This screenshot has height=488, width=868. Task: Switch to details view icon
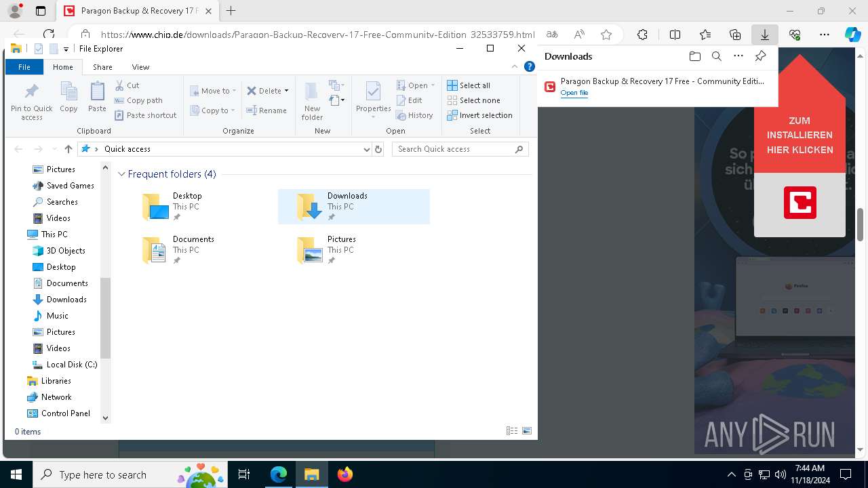512,431
